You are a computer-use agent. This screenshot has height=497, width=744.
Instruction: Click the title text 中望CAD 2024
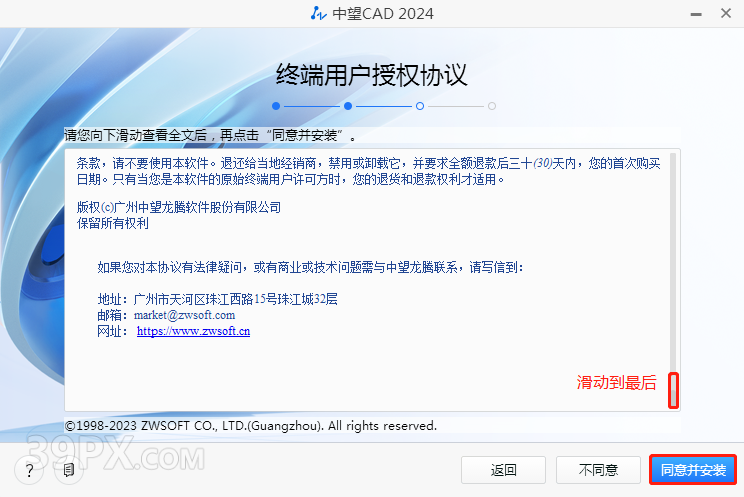(x=382, y=14)
